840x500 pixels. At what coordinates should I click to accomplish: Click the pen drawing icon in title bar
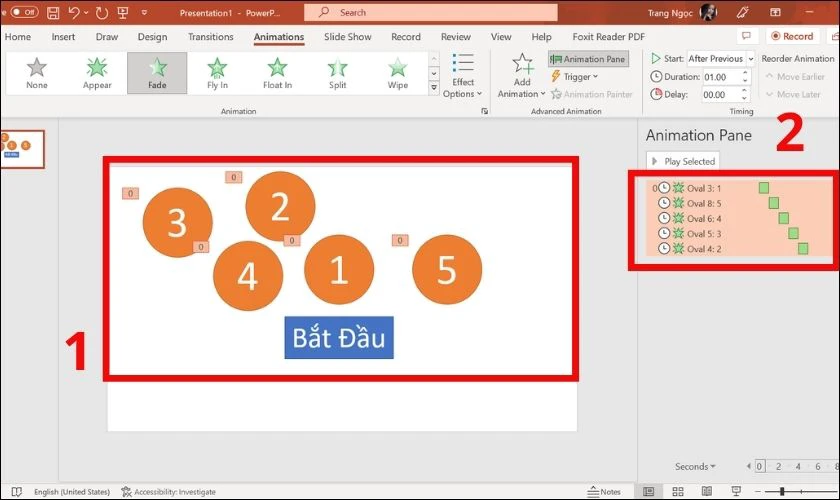tap(742, 12)
